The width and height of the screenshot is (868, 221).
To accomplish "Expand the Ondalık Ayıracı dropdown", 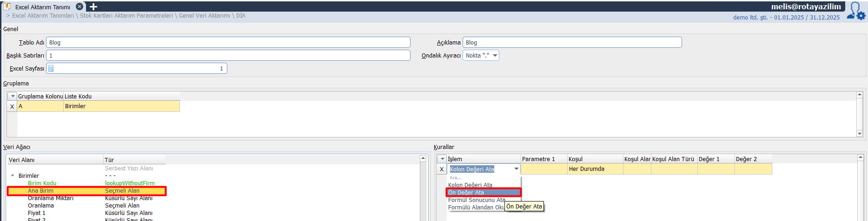I will tap(495, 56).
